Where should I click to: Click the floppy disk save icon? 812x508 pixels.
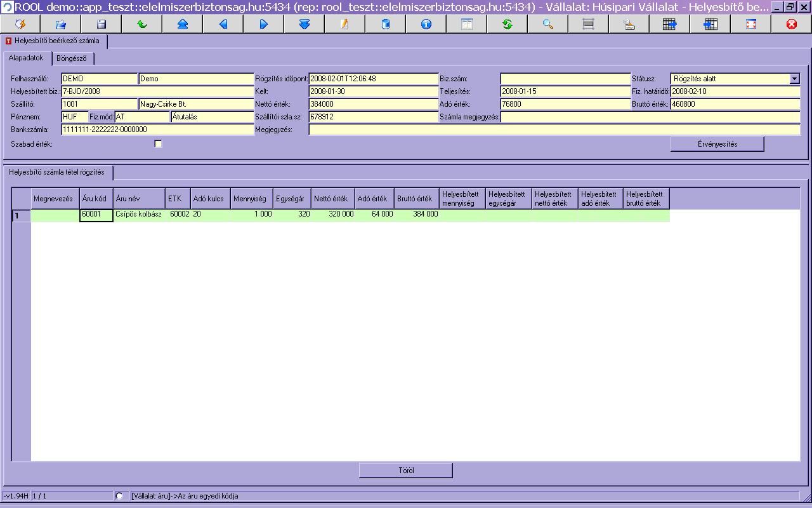point(101,24)
